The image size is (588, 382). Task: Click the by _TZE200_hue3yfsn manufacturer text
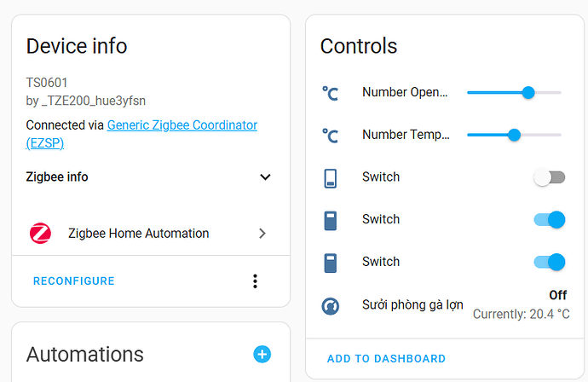[x=86, y=101]
